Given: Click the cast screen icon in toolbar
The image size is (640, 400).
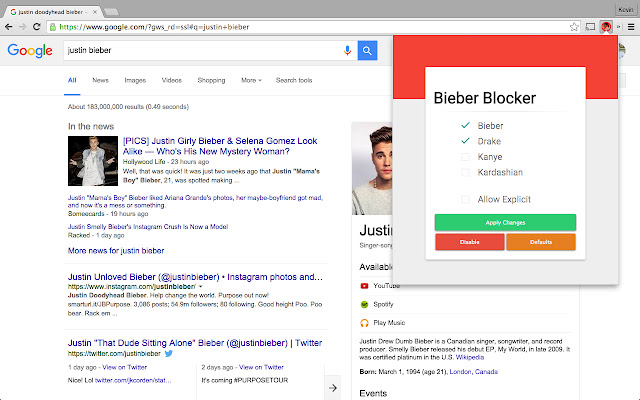Looking at the screenshot, I should click(x=590, y=27).
